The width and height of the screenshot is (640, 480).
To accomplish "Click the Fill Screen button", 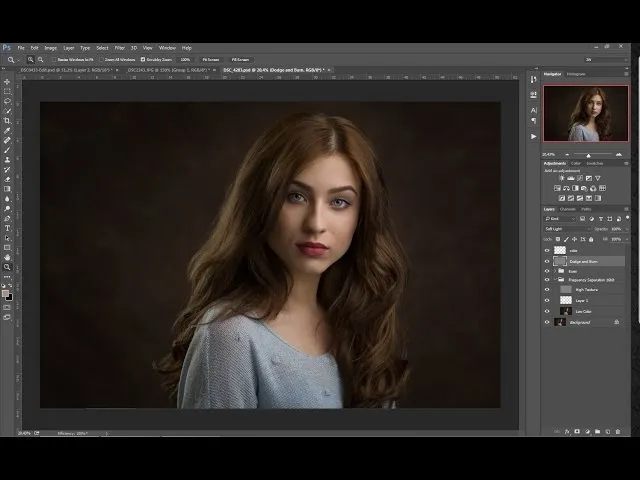I will click(240, 60).
